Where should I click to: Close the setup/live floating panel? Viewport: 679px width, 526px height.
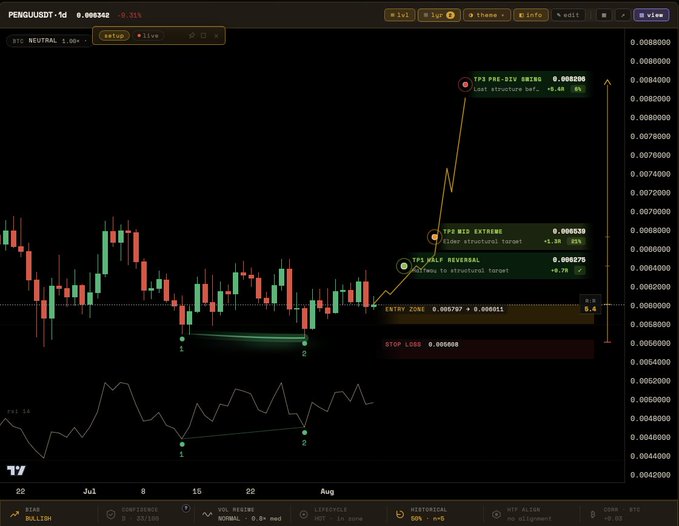(x=216, y=35)
